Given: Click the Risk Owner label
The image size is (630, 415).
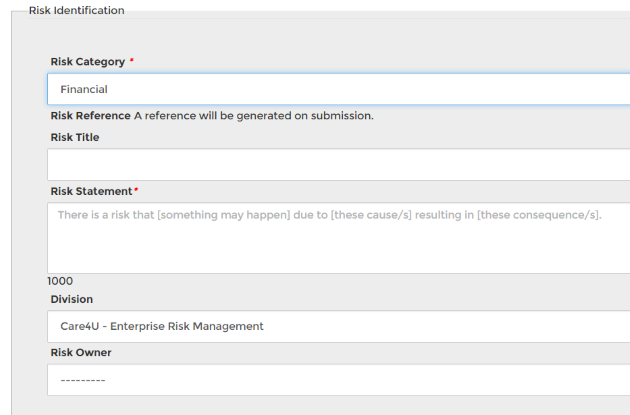Looking at the screenshot, I should [81, 353].
